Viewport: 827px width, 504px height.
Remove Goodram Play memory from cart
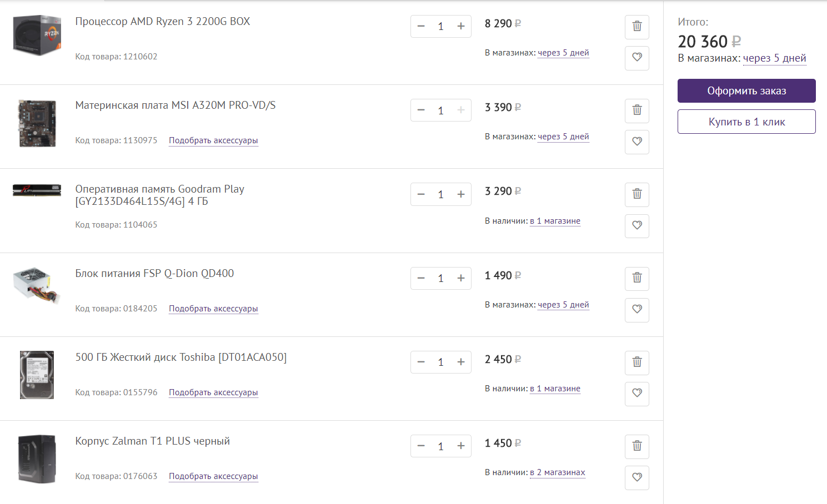pyautogui.click(x=636, y=194)
